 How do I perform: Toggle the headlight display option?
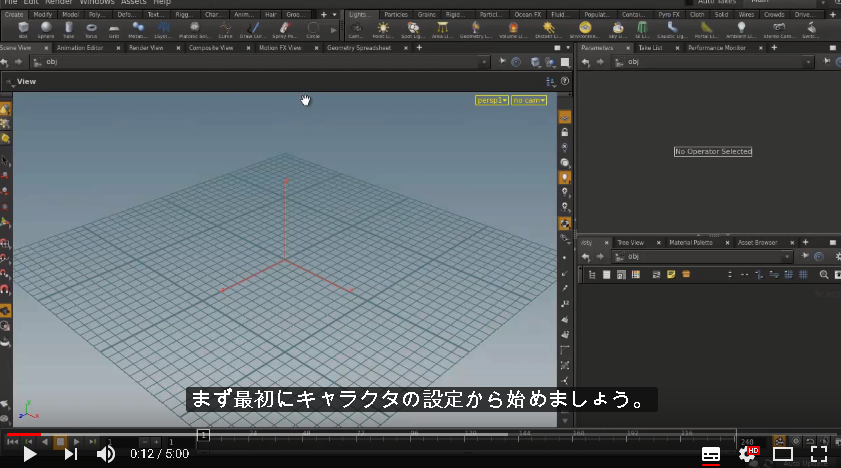coord(564,177)
